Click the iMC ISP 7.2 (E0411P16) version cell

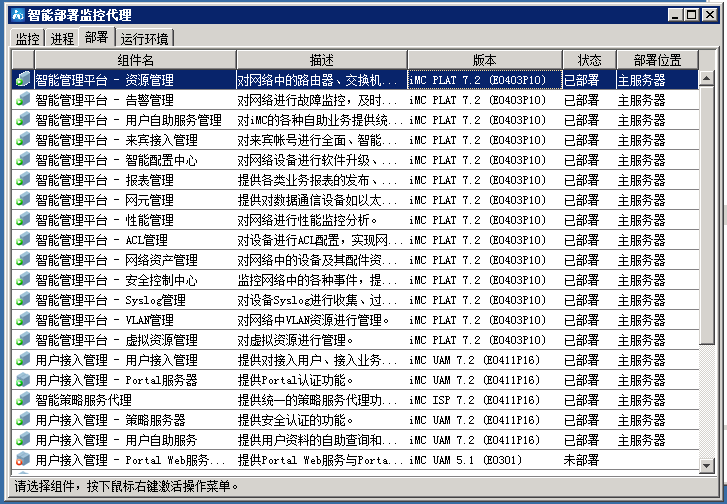[474, 400]
